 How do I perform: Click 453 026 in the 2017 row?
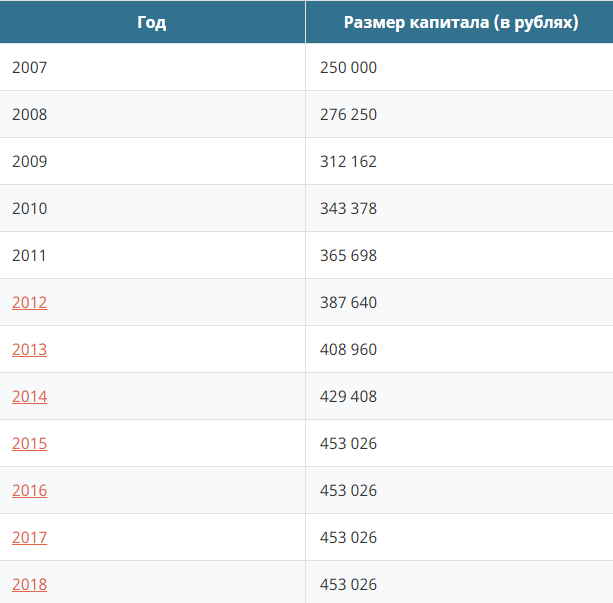click(348, 537)
